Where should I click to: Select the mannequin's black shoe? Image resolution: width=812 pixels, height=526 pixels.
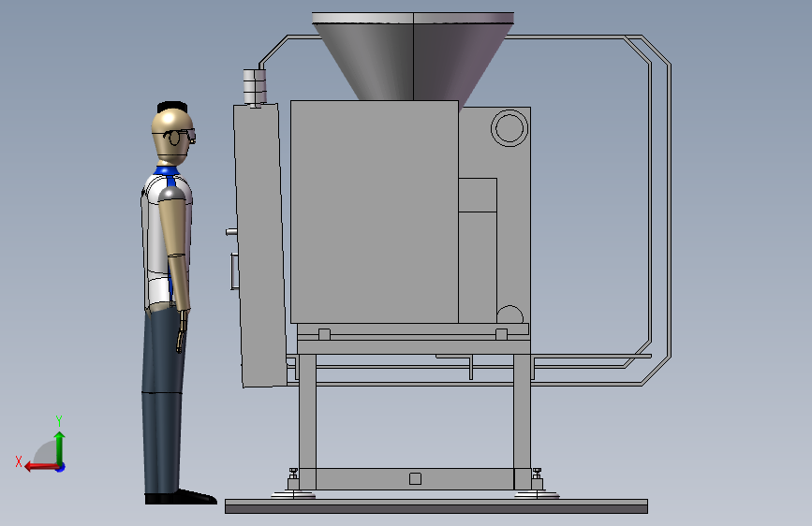181,498
